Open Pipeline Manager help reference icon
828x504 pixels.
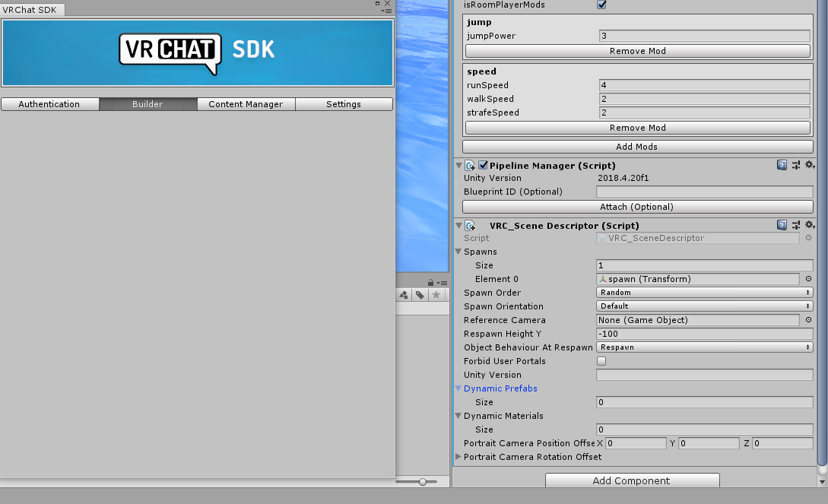click(x=782, y=165)
